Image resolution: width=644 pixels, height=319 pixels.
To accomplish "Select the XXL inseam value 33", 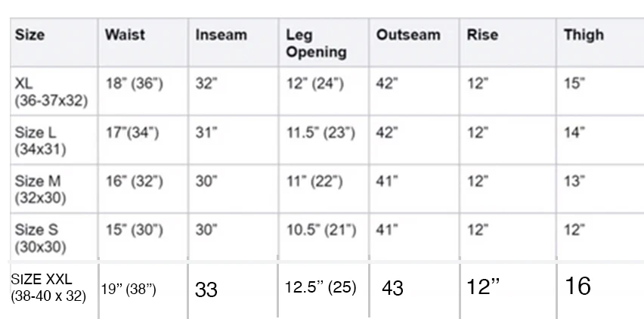I will [x=206, y=290].
